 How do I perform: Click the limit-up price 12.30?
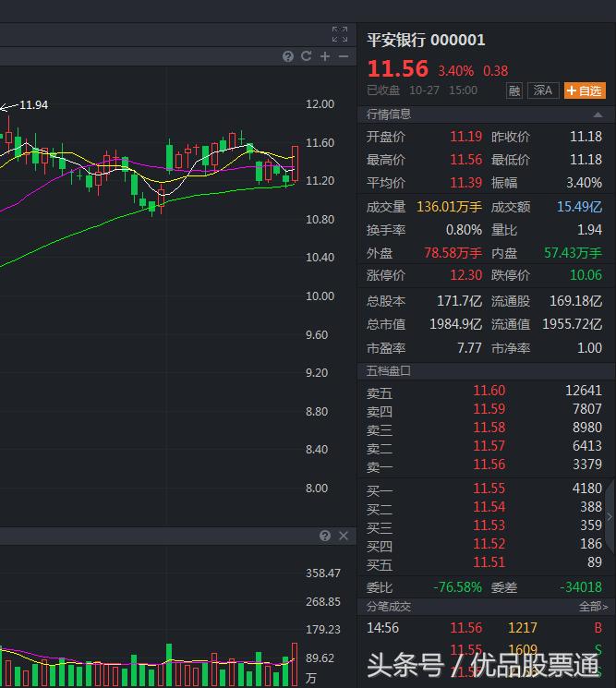(x=466, y=275)
